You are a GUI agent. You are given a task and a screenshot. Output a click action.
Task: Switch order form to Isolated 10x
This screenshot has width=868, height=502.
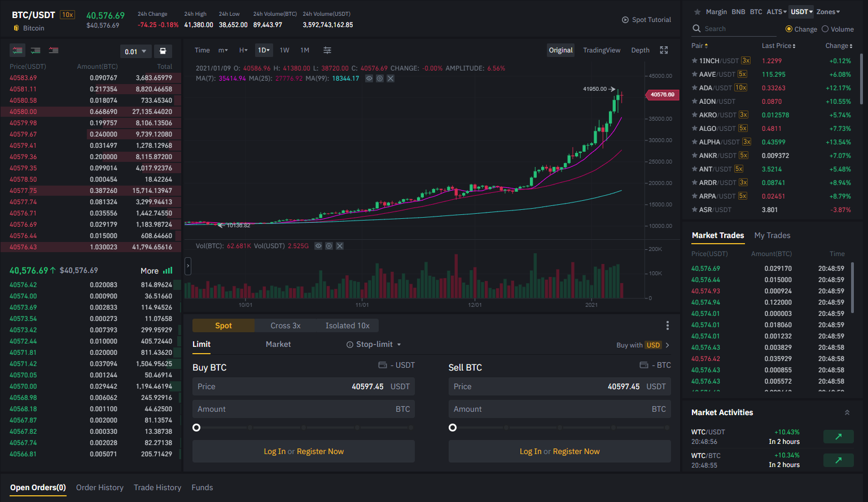click(x=348, y=325)
